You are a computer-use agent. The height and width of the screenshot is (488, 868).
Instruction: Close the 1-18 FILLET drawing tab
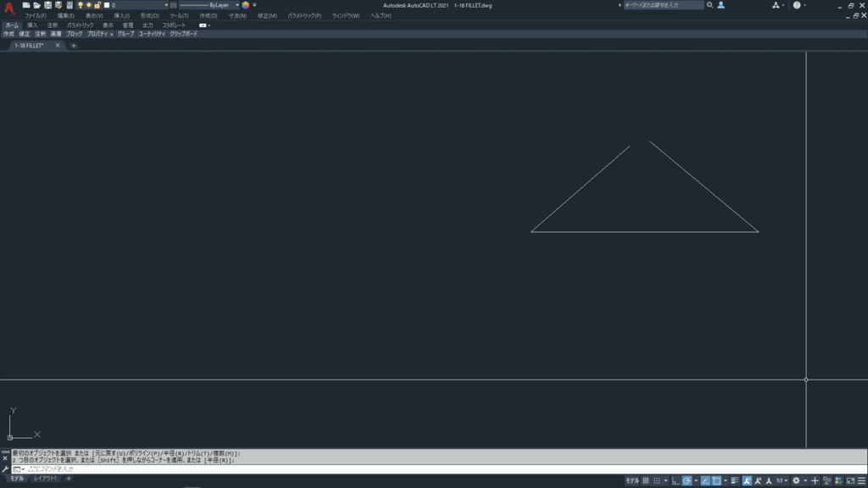click(x=58, y=46)
